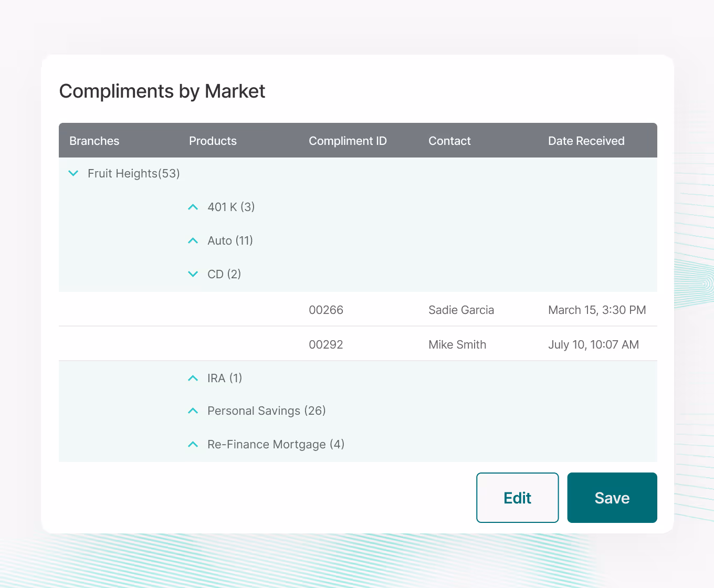714x588 pixels.
Task: Select the Personal Savings (26) product label
Action: 267,411
